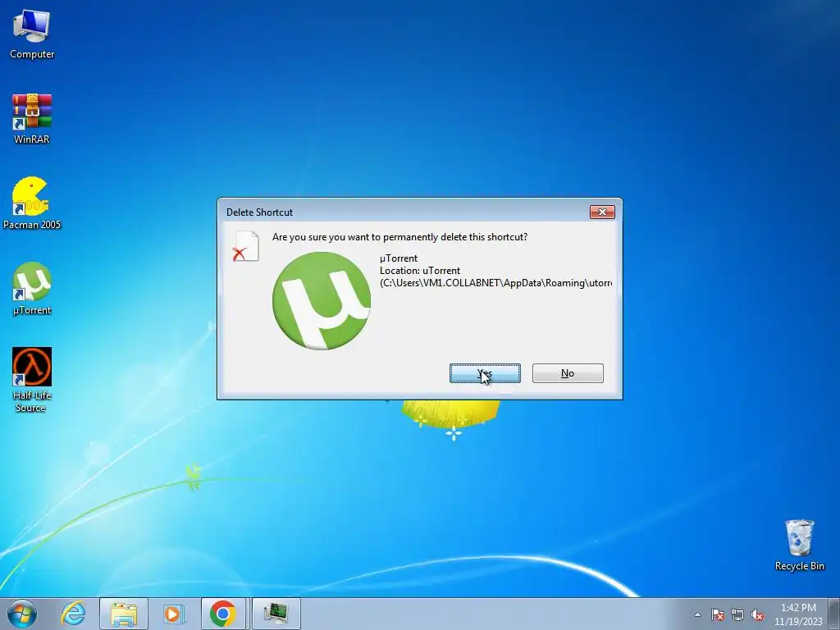This screenshot has width=840, height=630.
Task: Close the Delete Shortcut dialog
Action: point(602,212)
